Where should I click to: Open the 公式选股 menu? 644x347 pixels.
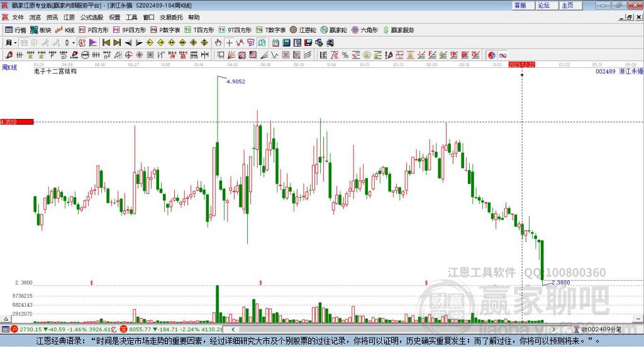pos(91,17)
